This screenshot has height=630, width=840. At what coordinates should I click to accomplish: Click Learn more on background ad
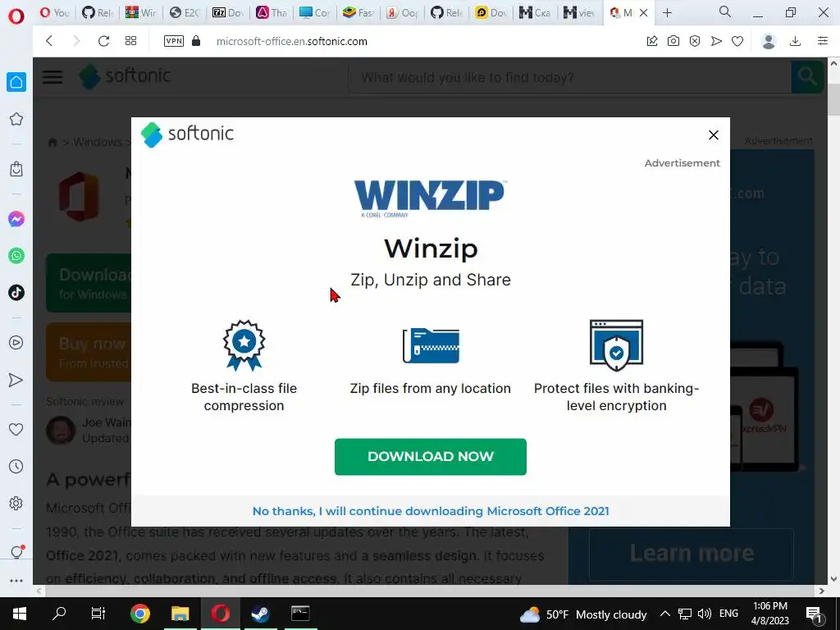click(692, 553)
